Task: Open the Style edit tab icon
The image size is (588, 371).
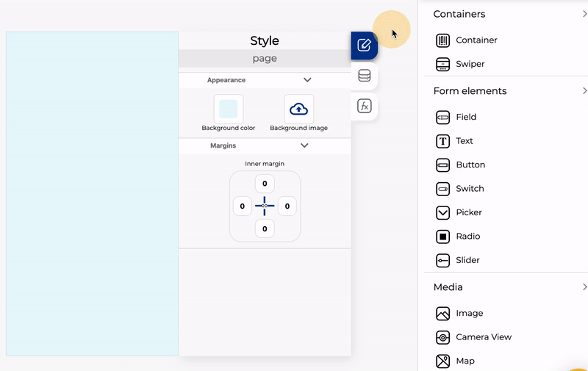Action: (x=364, y=46)
